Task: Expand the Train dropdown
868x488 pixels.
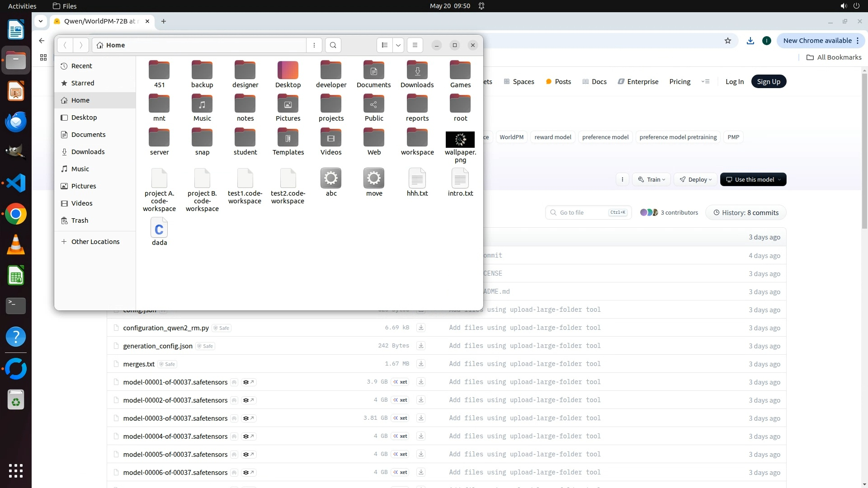Action: [652, 179]
